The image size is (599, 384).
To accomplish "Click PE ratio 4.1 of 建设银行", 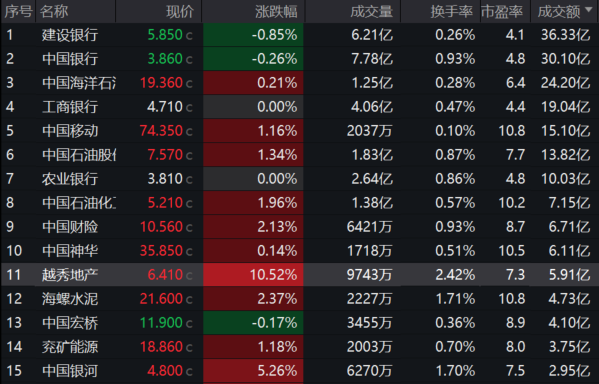I will [515, 35].
